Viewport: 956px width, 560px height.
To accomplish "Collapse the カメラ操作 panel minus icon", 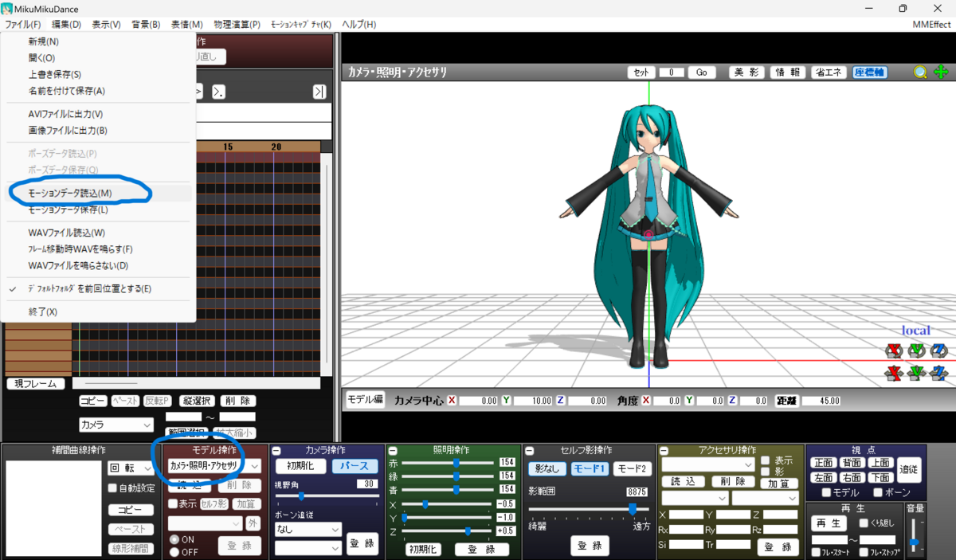I will [x=276, y=451].
